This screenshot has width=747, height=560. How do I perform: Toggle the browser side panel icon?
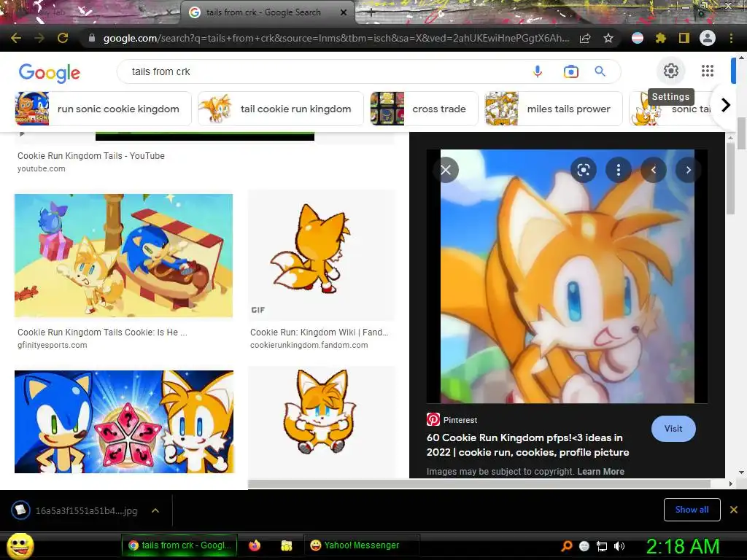pos(684,38)
